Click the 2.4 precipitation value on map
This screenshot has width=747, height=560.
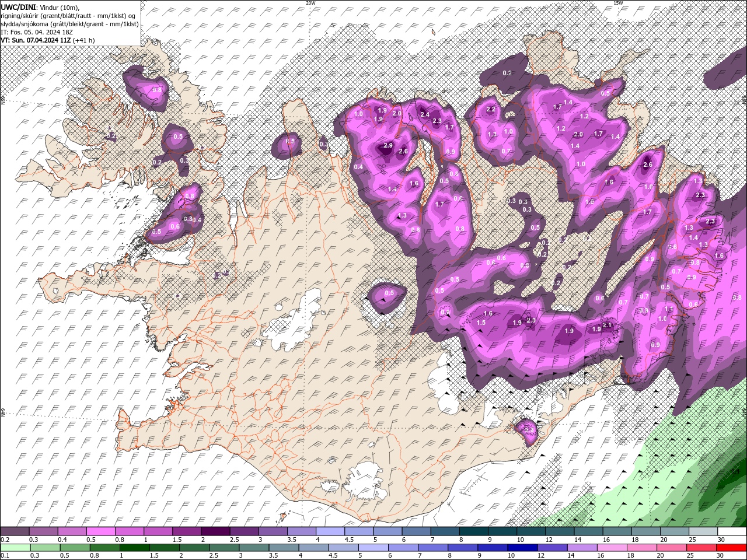pyautogui.click(x=425, y=115)
